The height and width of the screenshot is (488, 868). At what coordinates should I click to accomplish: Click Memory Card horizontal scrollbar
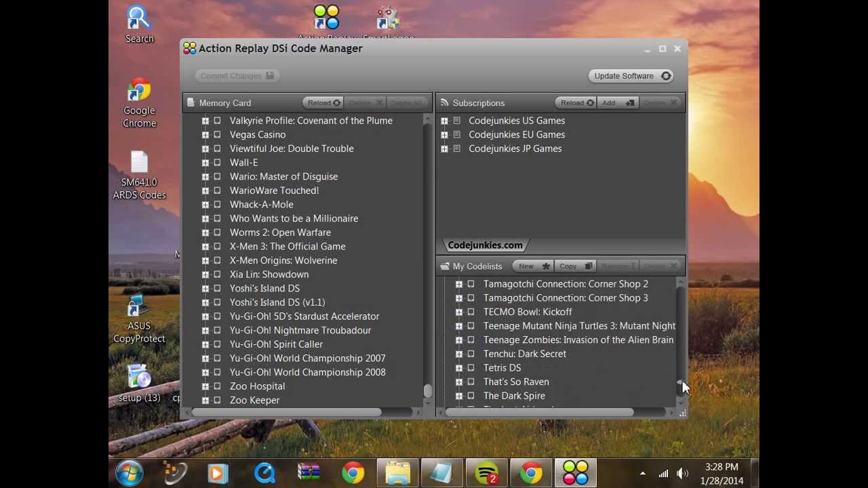pos(287,411)
